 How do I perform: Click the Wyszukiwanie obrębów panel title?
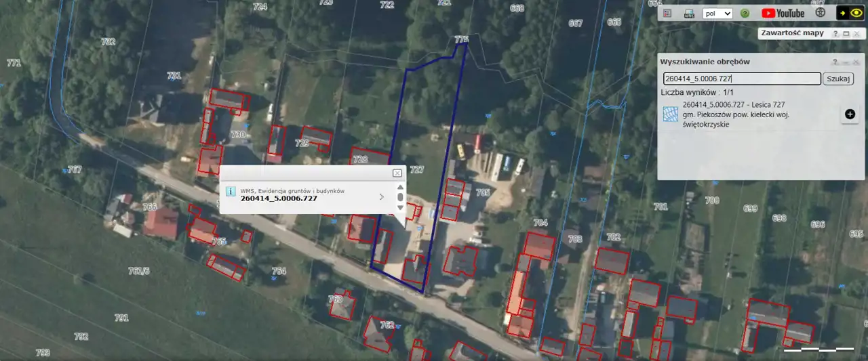[x=705, y=62]
